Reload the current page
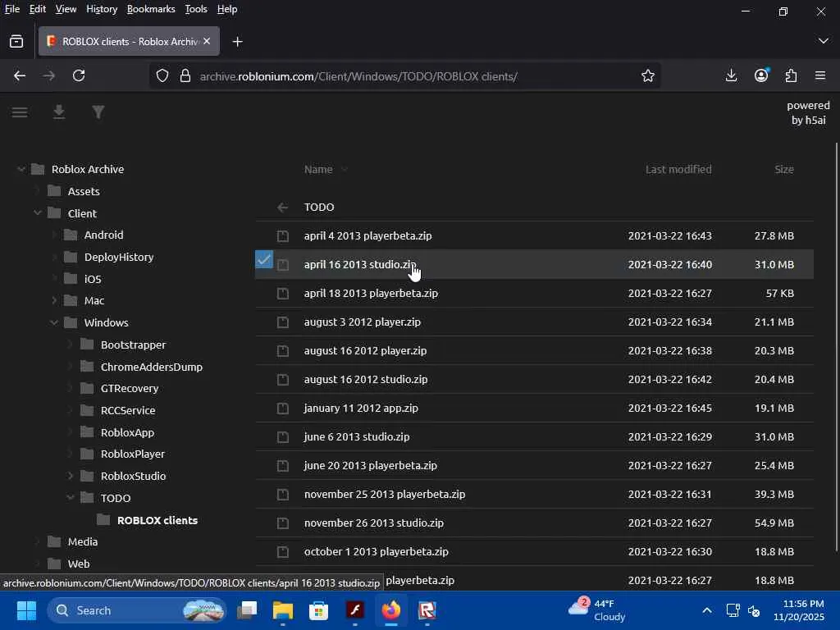 click(x=79, y=75)
